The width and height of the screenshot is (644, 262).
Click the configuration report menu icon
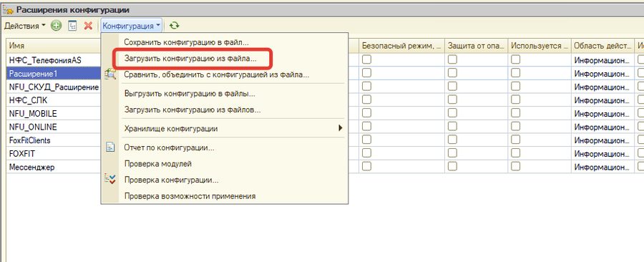pyautogui.click(x=110, y=147)
